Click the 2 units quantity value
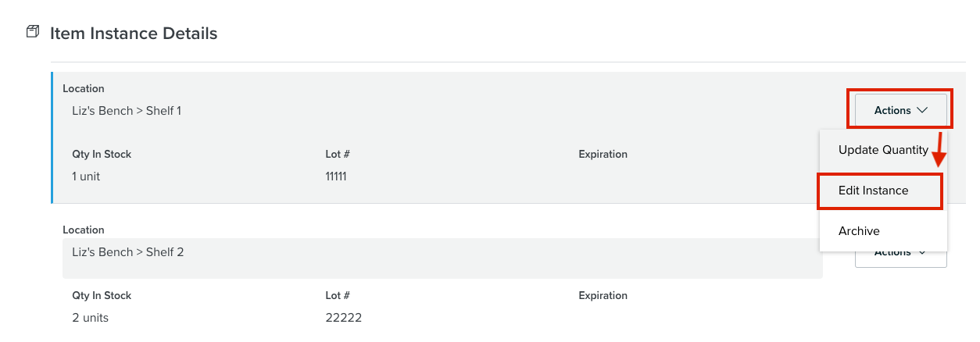 tap(90, 318)
